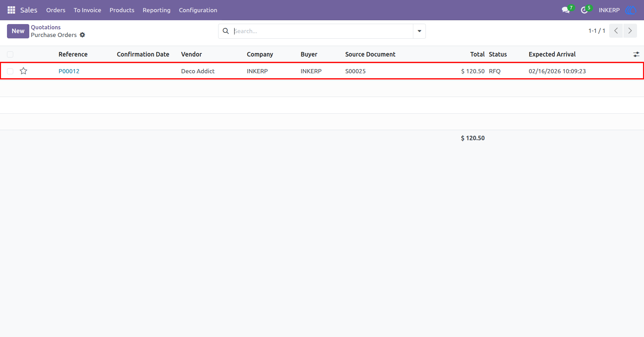Star the P00012 purchase order
Screen dimensions: 644x337
pyautogui.click(x=23, y=71)
